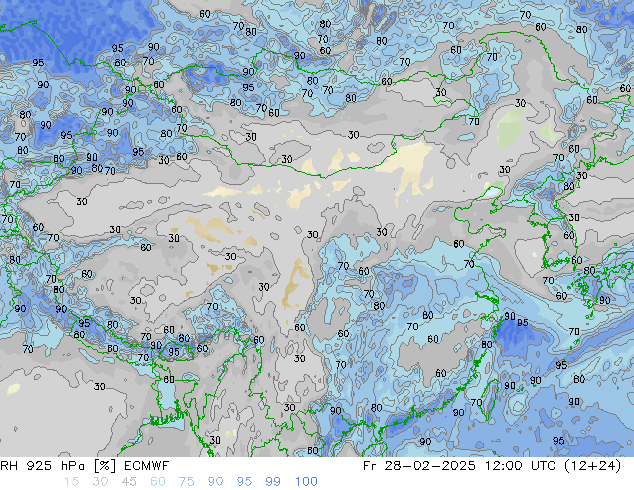This screenshot has height=490, width=634.
Task: Click the 'RH 925 hPa' title text
Action: point(43,466)
